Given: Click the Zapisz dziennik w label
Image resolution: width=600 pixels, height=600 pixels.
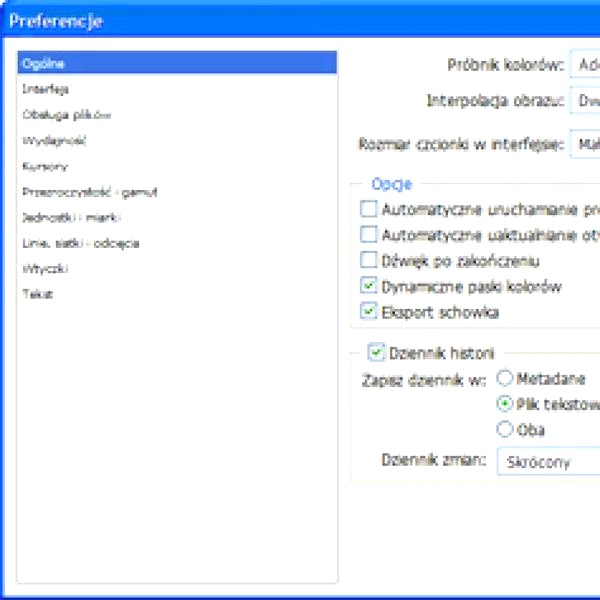Looking at the screenshot, I should (x=424, y=381).
